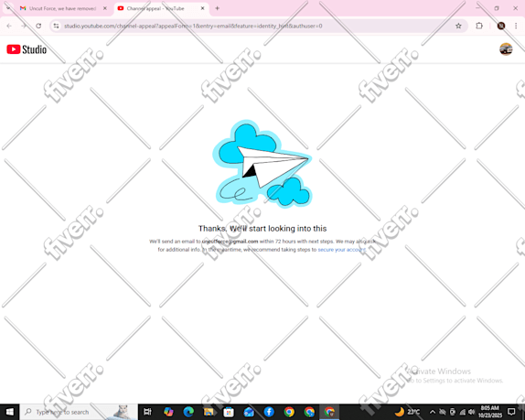Open the Windows Start menu
Viewport: 525px width, 420px height.
[x=10, y=412]
